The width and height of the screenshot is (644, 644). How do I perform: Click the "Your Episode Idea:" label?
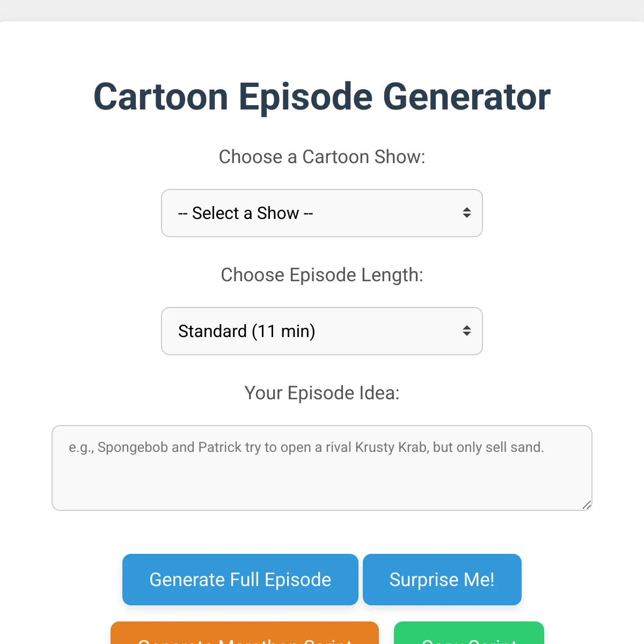coord(322,393)
